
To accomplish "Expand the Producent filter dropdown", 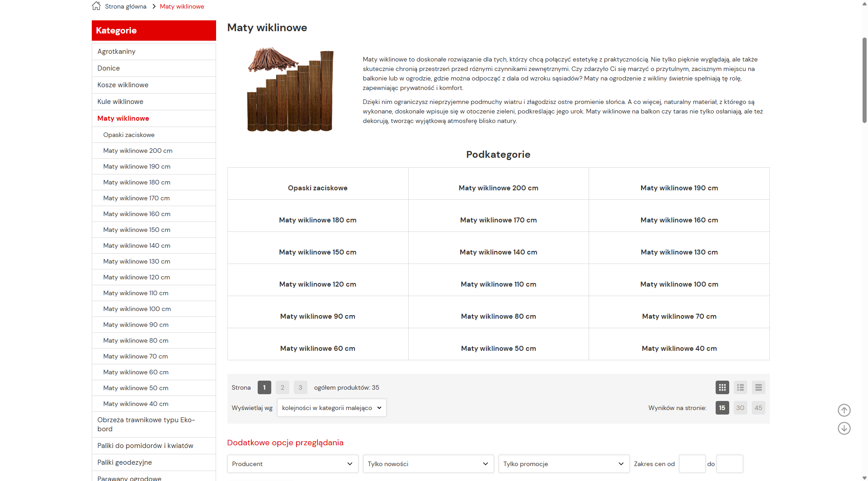I will tap(292, 464).
